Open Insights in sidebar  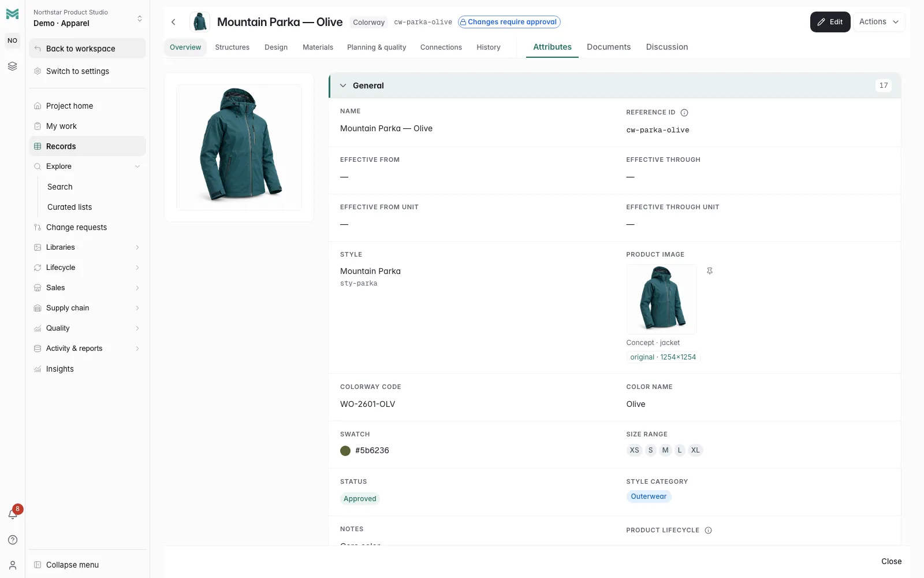[x=87, y=369]
